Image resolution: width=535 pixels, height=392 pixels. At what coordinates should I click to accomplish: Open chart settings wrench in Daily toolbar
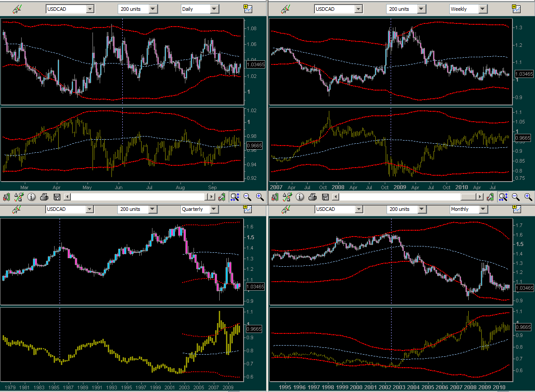pos(222,197)
